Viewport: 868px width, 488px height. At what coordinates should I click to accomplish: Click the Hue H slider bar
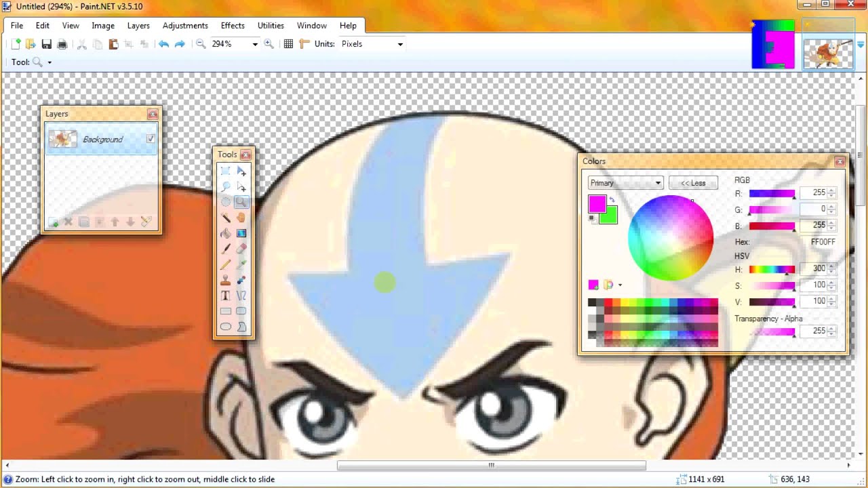pyautogui.click(x=772, y=269)
